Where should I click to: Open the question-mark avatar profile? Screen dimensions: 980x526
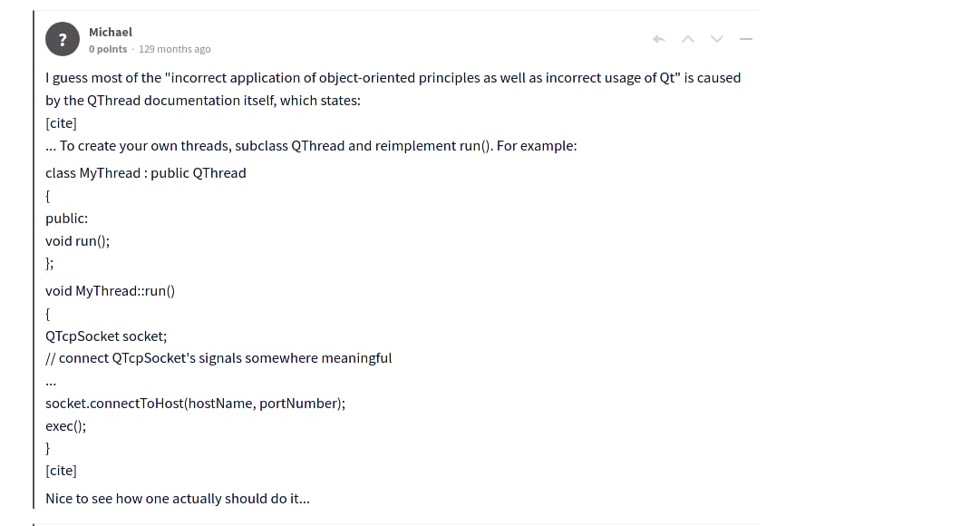pos(63,39)
